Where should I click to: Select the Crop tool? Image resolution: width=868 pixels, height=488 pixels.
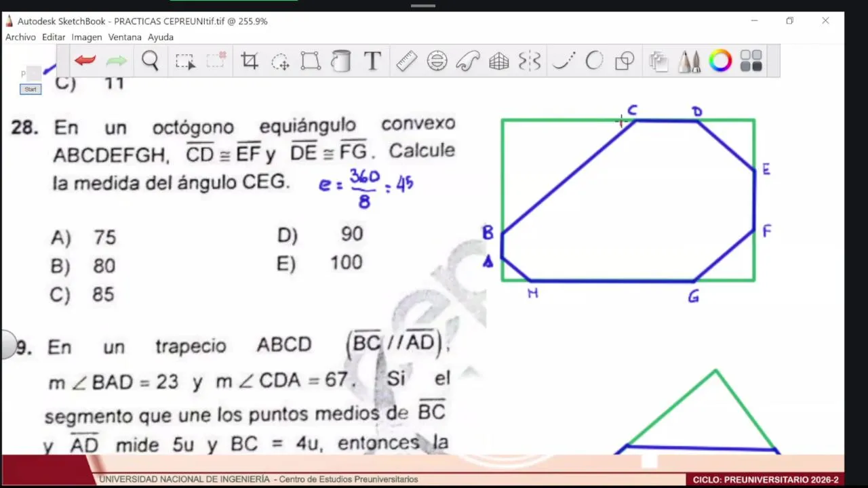point(250,62)
